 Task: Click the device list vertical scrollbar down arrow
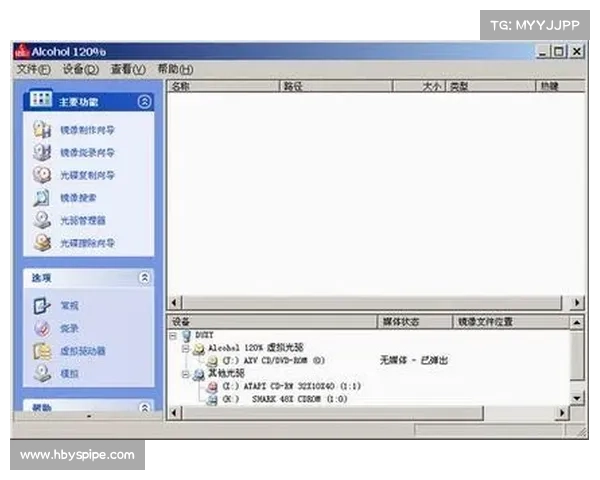pos(577,398)
